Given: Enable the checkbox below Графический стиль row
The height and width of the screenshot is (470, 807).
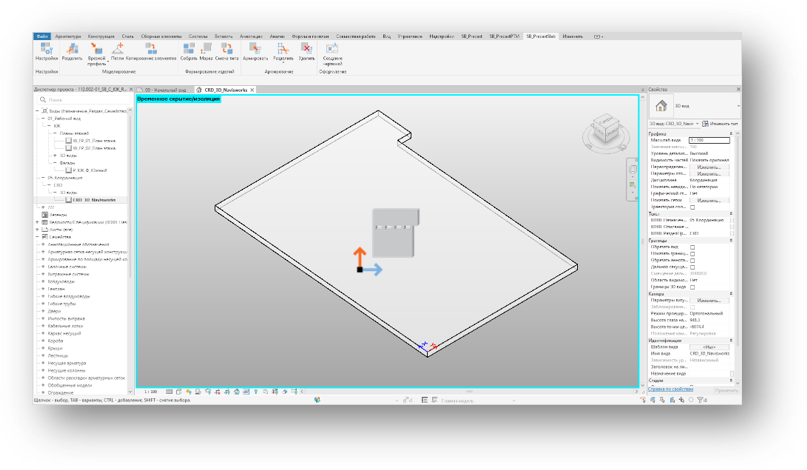Looking at the screenshot, I should [693, 207].
